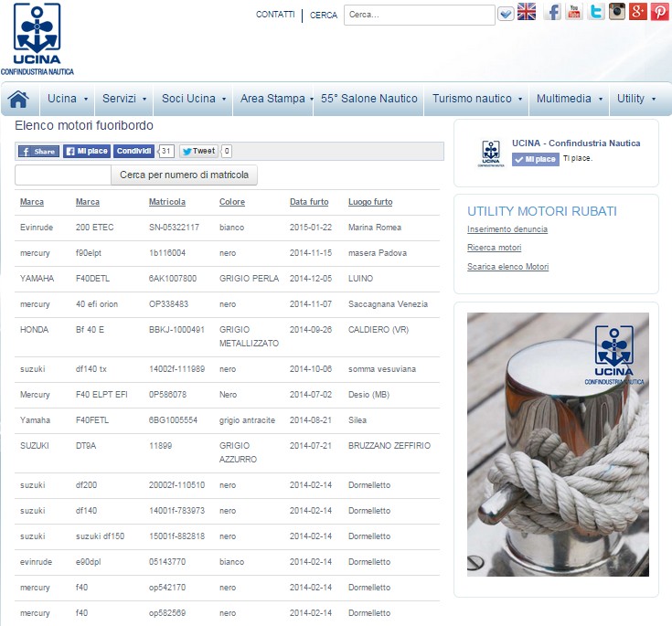The height and width of the screenshot is (626, 672).
Task: Select matricola op582569
Action: click(167, 613)
